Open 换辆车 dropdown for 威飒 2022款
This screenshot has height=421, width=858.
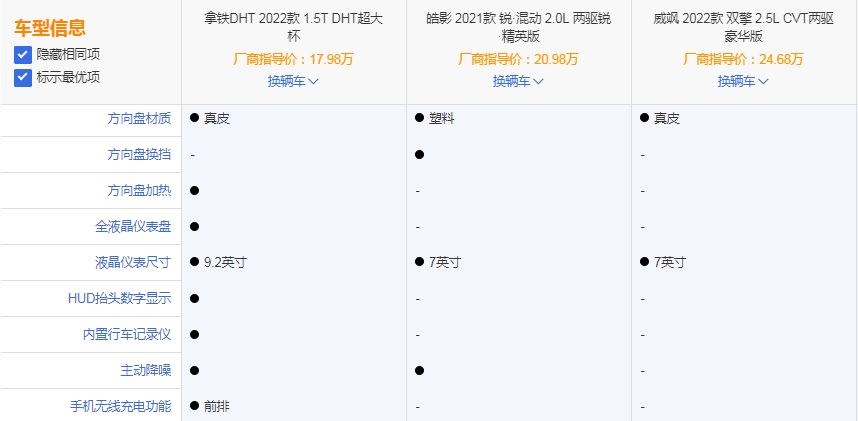pos(743,81)
